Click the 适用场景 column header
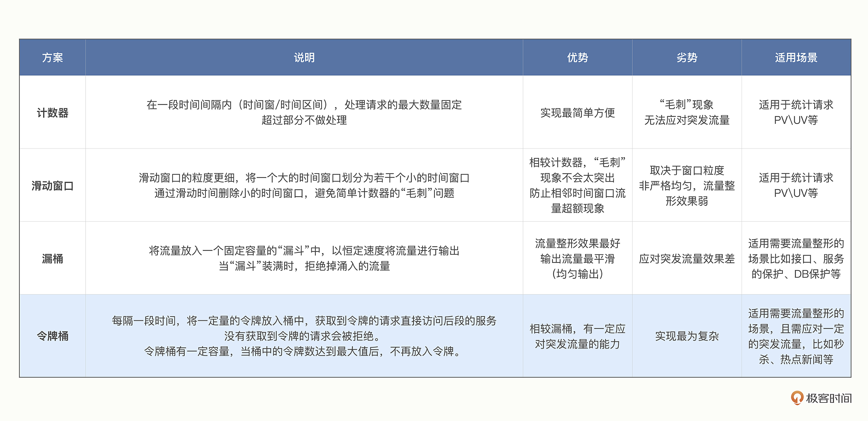Viewport: 868px width, 421px height. click(796, 57)
